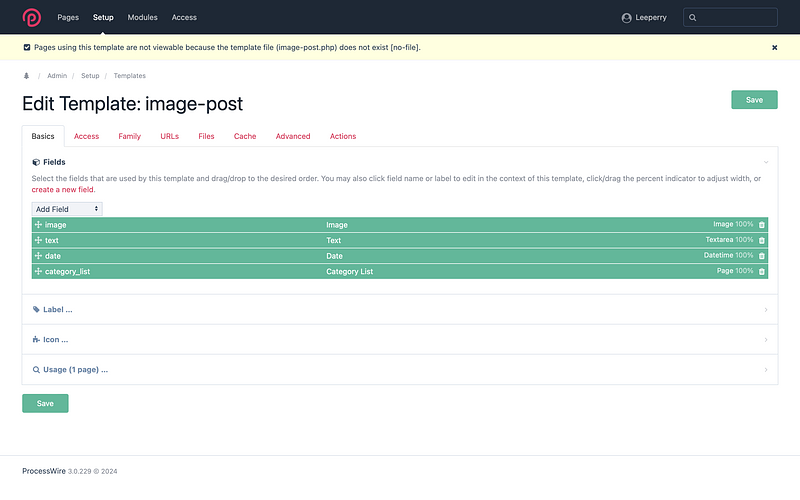Screen dimensions: 800x500
Task: Click the bottom Save button
Action: coord(45,403)
